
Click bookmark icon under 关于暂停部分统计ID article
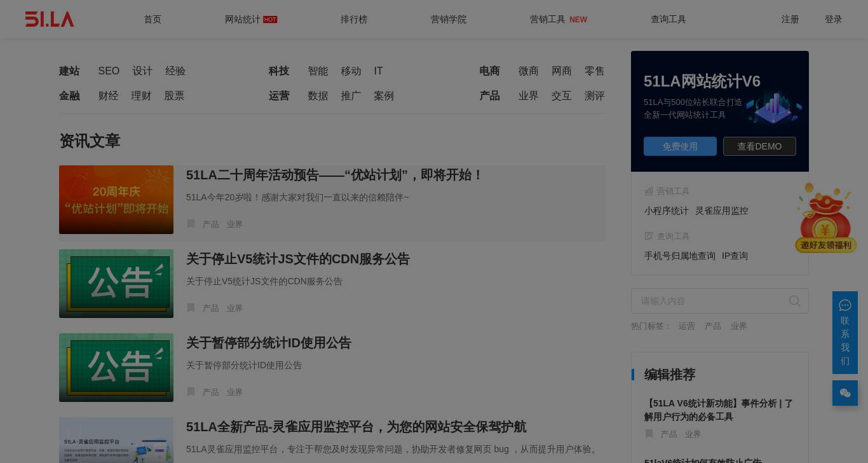click(191, 392)
